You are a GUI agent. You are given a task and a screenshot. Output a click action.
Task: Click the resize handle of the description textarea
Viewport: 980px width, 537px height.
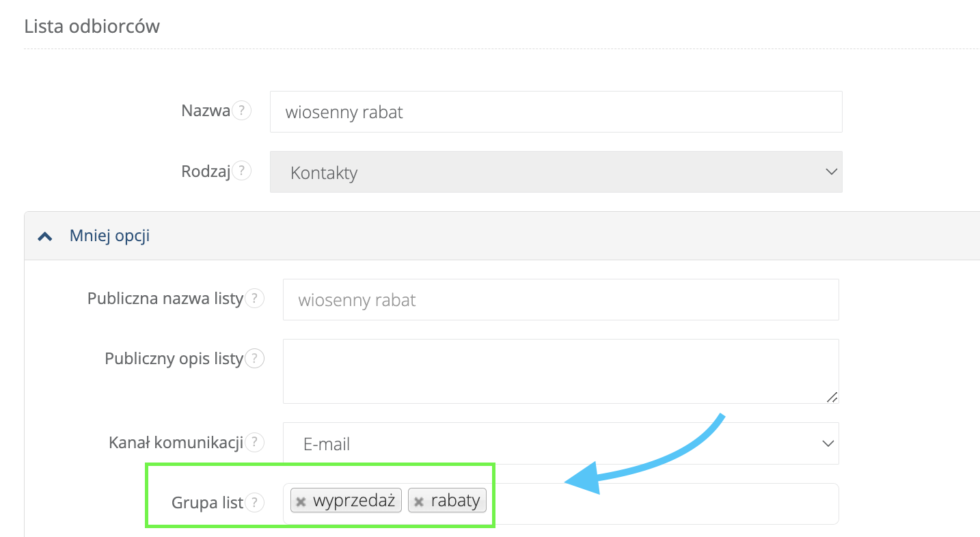coord(832,397)
